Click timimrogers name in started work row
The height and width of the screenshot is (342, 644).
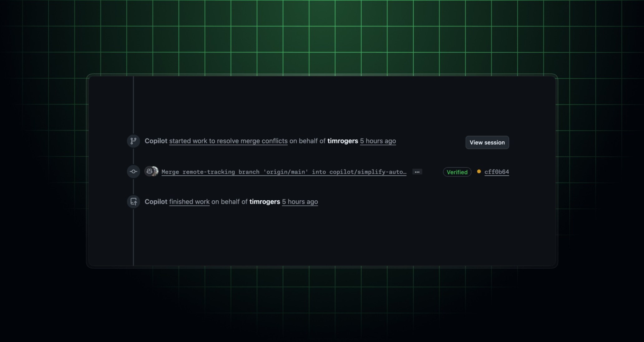343,141
